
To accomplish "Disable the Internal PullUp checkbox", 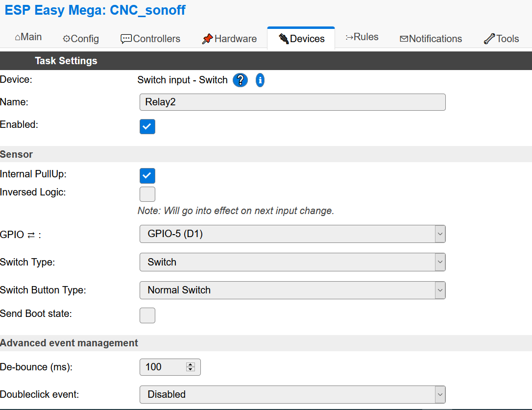I will pyautogui.click(x=147, y=176).
